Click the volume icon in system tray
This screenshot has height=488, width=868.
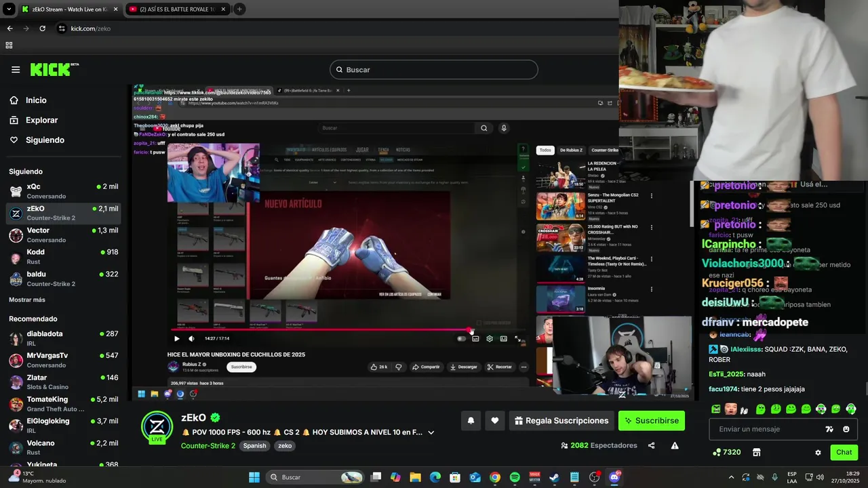tap(822, 477)
